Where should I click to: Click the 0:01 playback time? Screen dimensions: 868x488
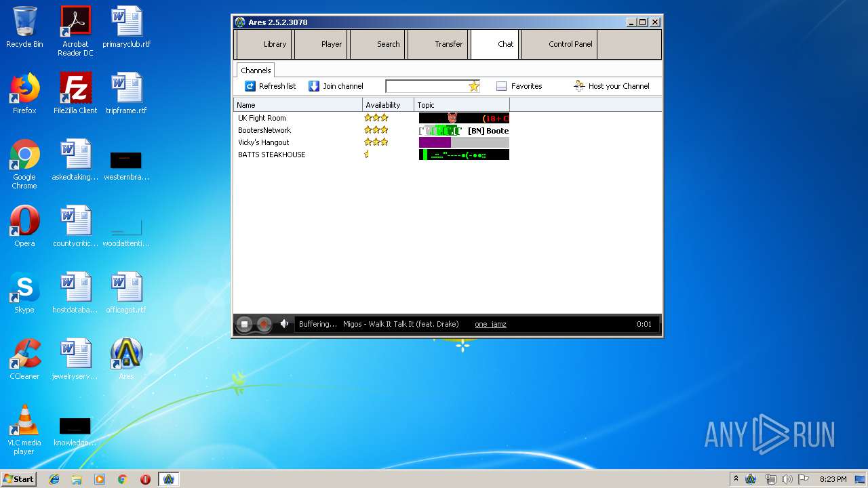tap(644, 324)
